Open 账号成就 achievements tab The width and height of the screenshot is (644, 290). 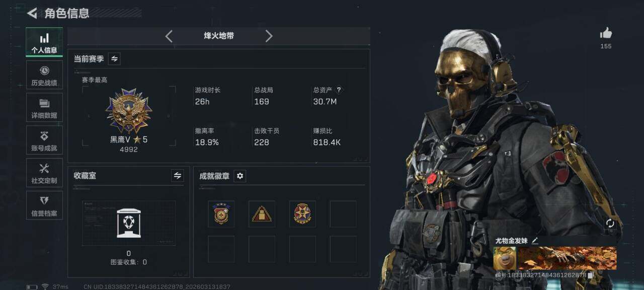(44, 140)
